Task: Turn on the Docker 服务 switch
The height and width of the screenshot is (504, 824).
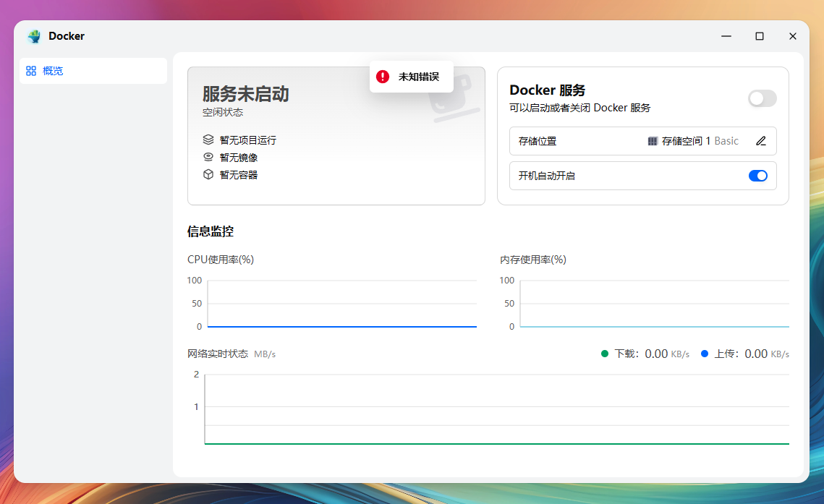Action: 762,98
